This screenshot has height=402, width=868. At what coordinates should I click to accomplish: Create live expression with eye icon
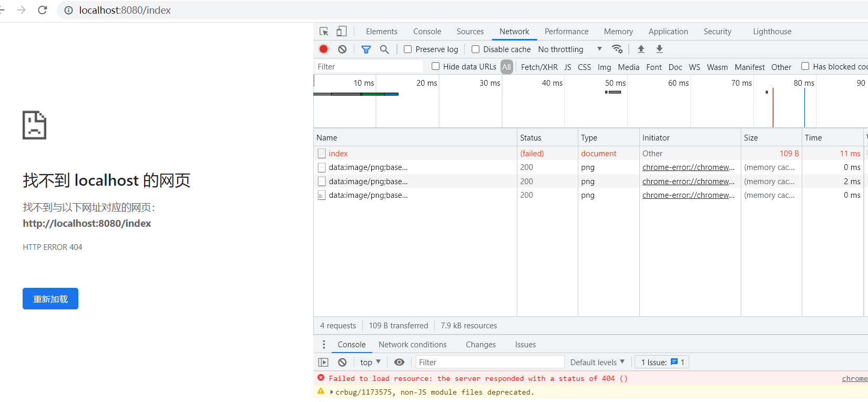(400, 362)
